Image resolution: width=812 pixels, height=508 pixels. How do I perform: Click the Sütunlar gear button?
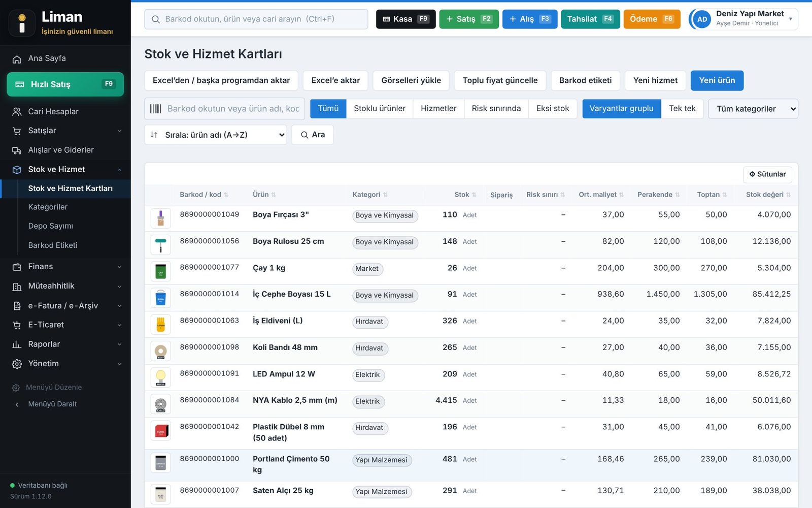(767, 174)
